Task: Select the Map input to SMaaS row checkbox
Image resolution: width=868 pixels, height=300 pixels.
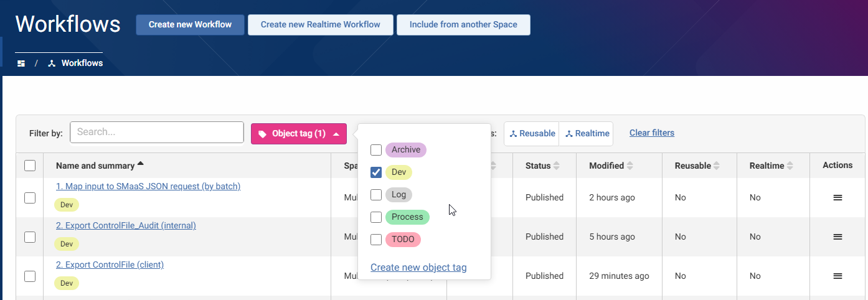Action: pyautogui.click(x=30, y=197)
